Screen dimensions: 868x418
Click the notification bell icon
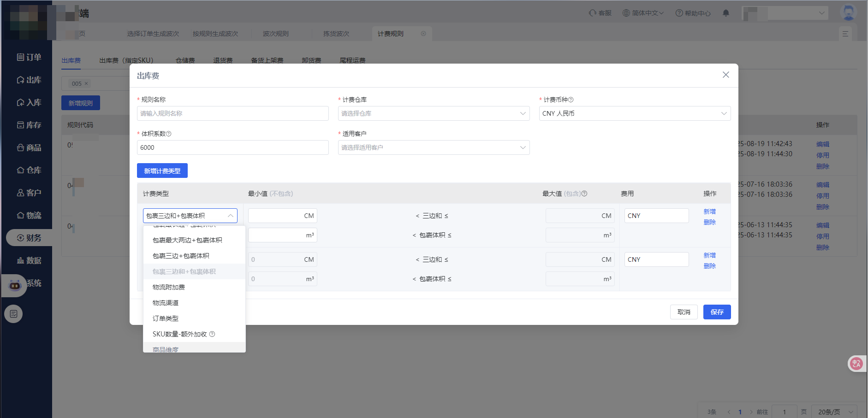point(725,13)
